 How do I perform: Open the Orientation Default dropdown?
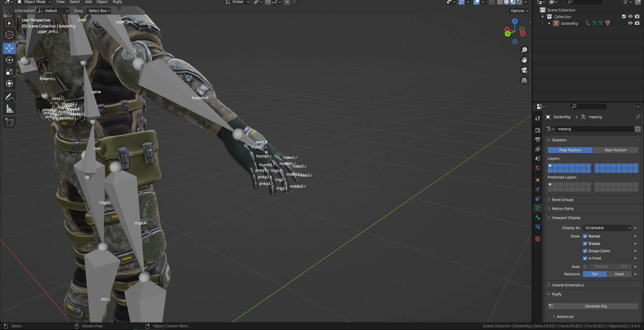[x=53, y=11]
